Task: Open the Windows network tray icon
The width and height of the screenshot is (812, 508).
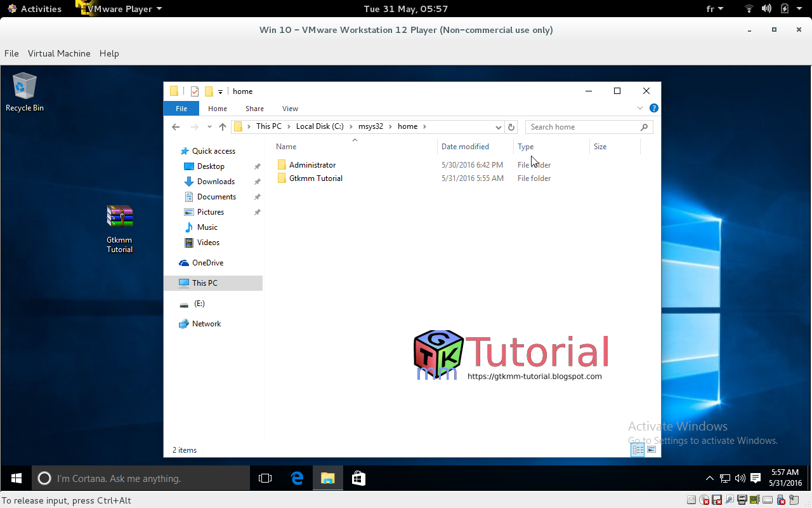Action: click(x=725, y=478)
